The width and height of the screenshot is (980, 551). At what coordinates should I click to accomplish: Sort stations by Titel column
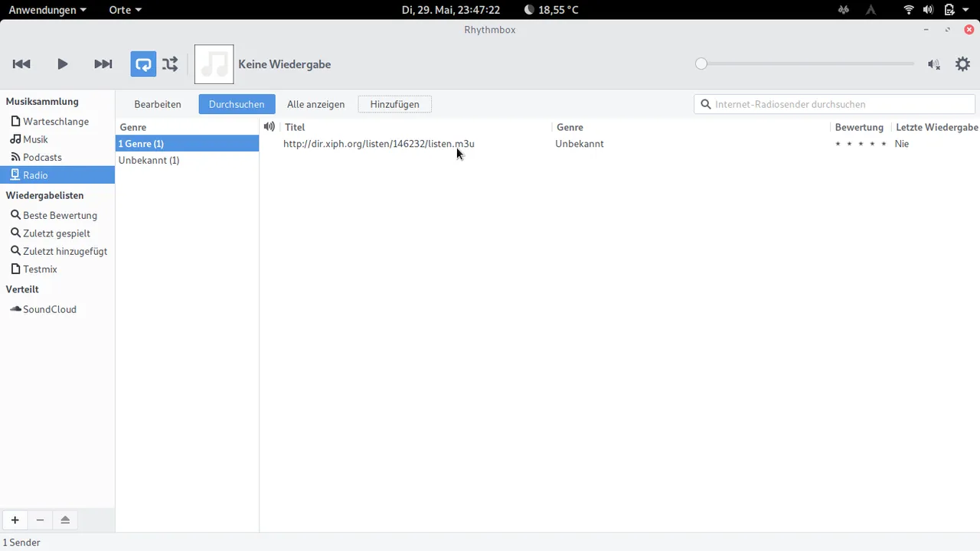(x=416, y=127)
